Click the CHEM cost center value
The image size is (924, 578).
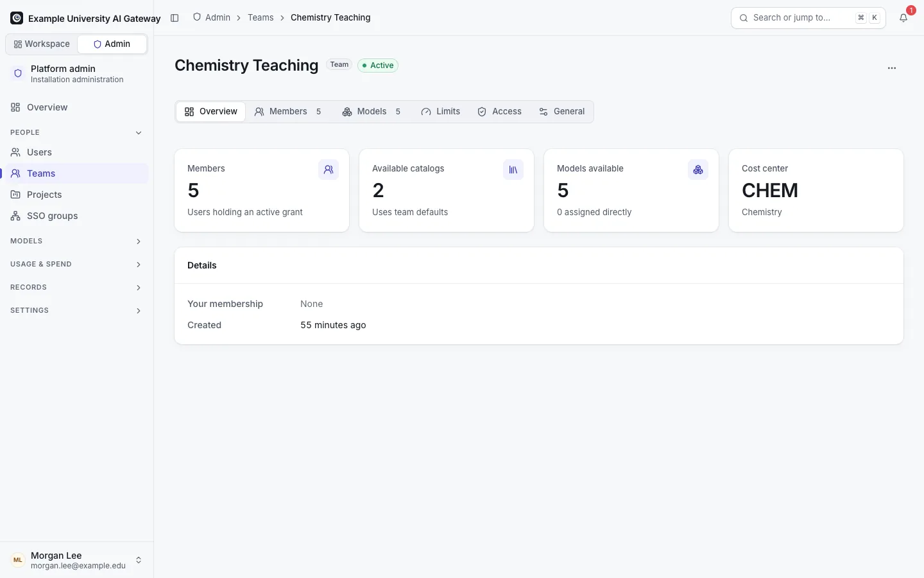770,190
